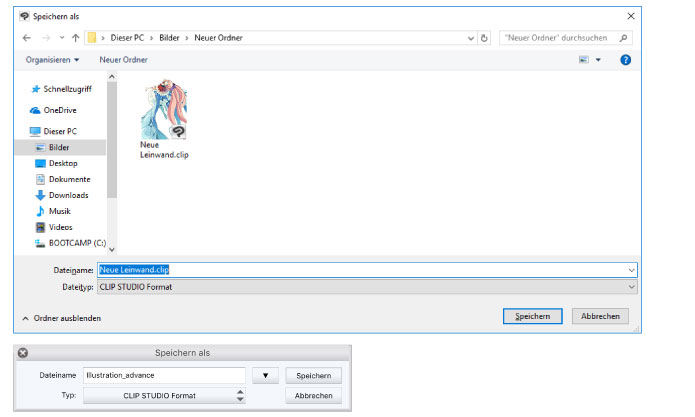Select the Neue Leinwand.clip file thumbnail
The width and height of the screenshot is (695, 417).
[x=164, y=109]
